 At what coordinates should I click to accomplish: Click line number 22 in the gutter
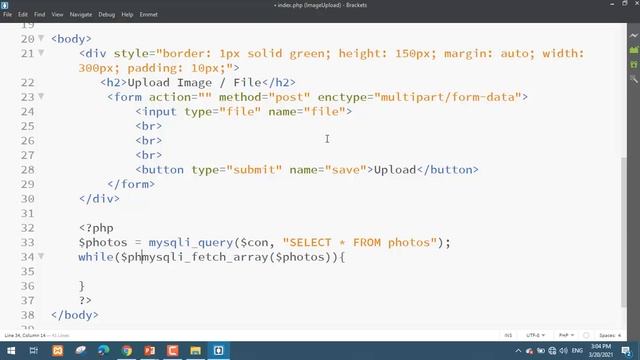point(27,82)
